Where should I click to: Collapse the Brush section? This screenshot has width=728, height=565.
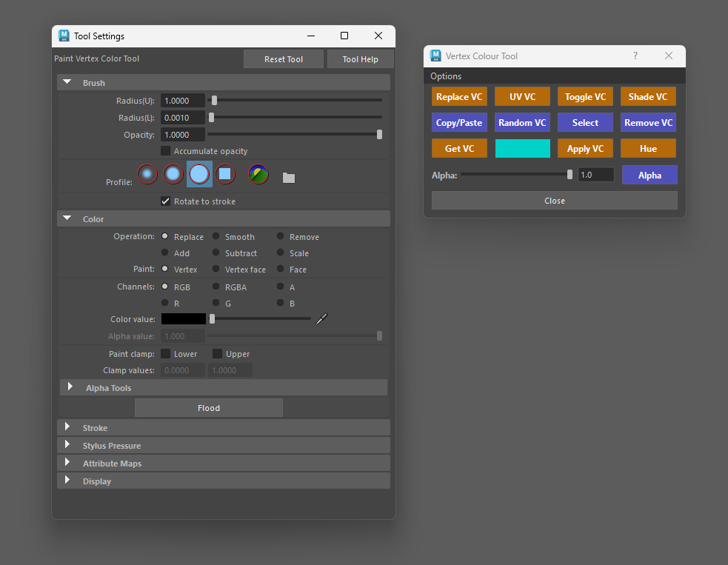tap(67, 81)
